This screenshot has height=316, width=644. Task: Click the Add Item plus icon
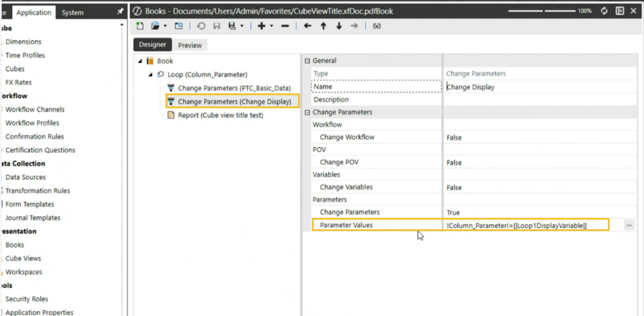tap(261, 26)
